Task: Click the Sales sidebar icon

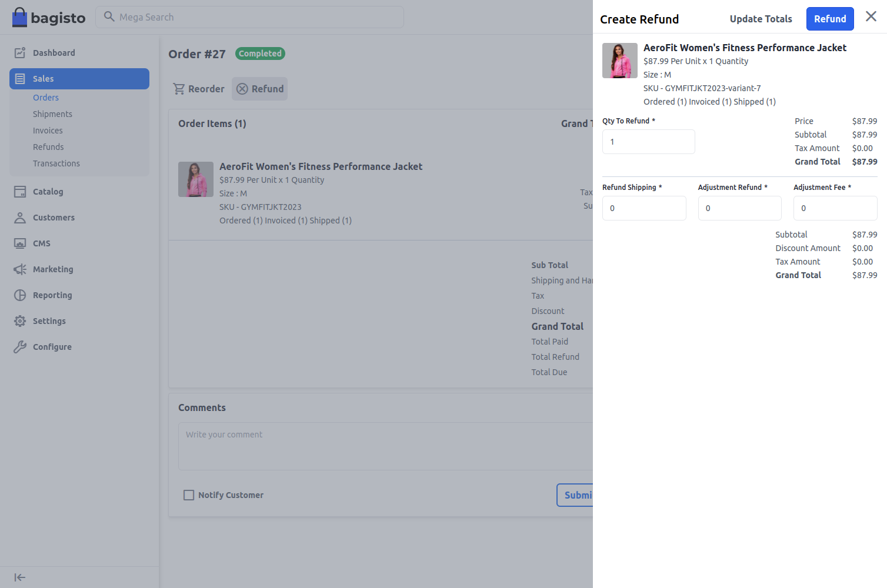Action: click(x=20, y=79)
